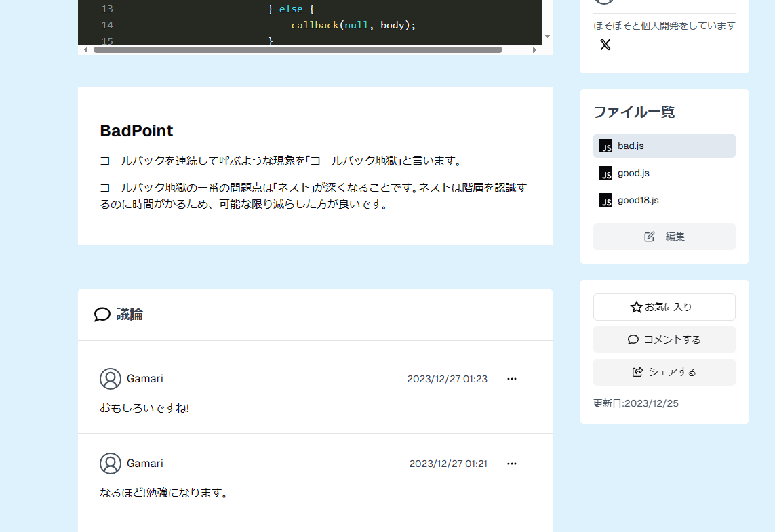
Task: Select good18.js in the file list
Action: (664, 200)
